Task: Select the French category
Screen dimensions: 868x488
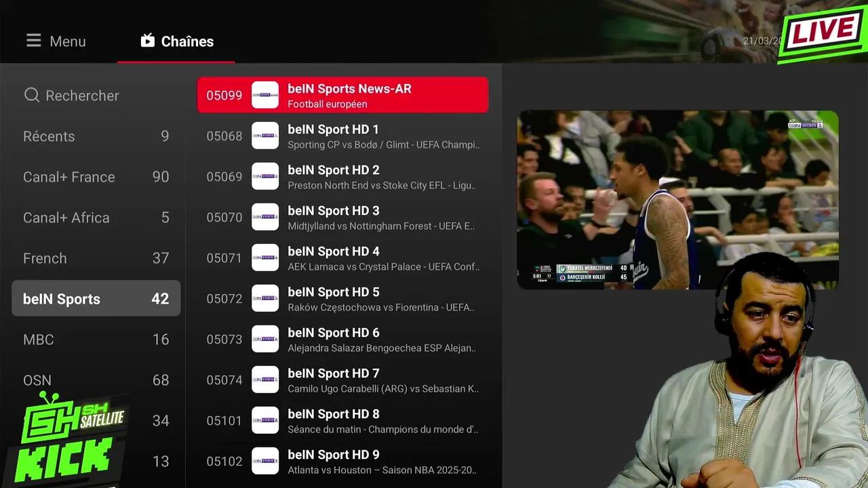Action: coord(96,258)
